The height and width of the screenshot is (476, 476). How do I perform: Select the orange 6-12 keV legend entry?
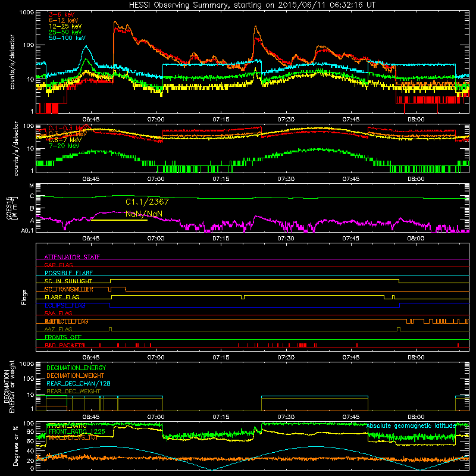(64, 20)
